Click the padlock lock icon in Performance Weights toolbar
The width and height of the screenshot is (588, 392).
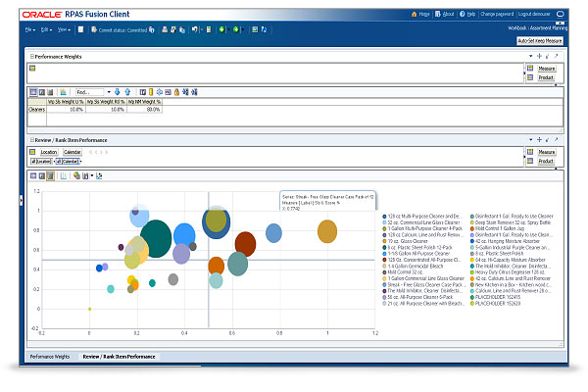(176, 92)
